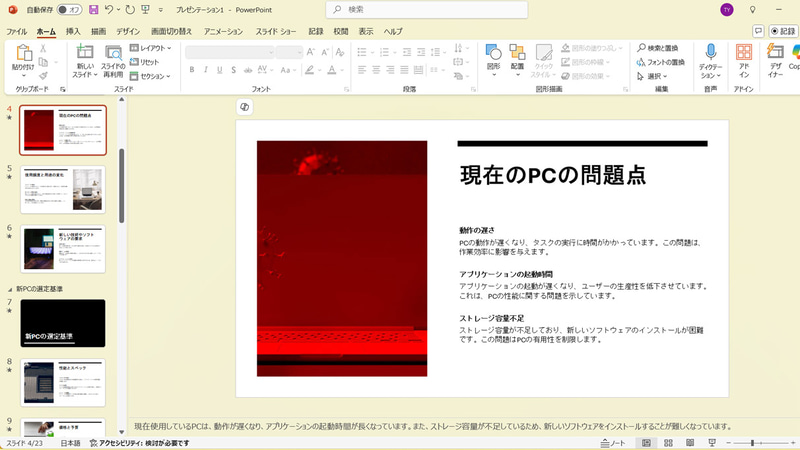Open the レイアウト dropdown
This screenshot has height=450, width=800.
(x=151, y=48)
